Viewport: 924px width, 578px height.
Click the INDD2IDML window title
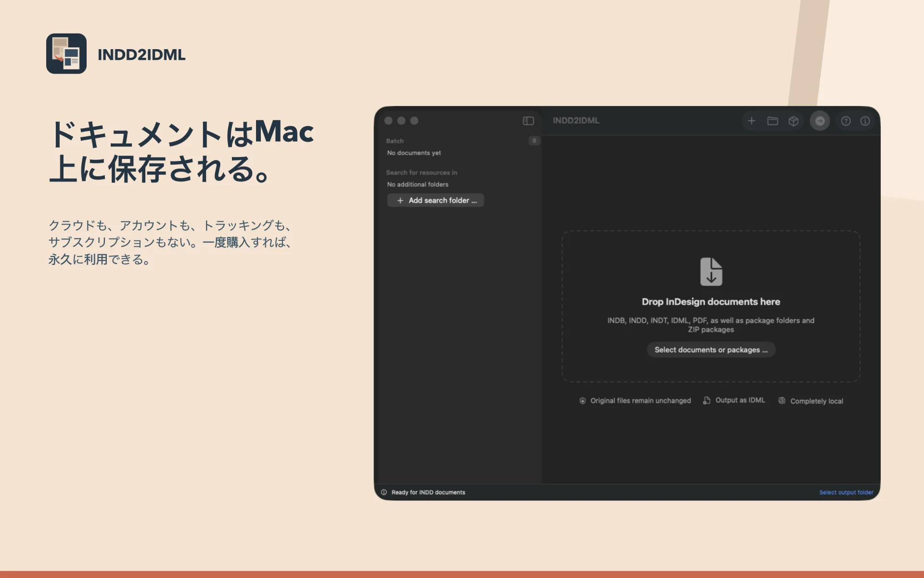(x=576, y=121)
